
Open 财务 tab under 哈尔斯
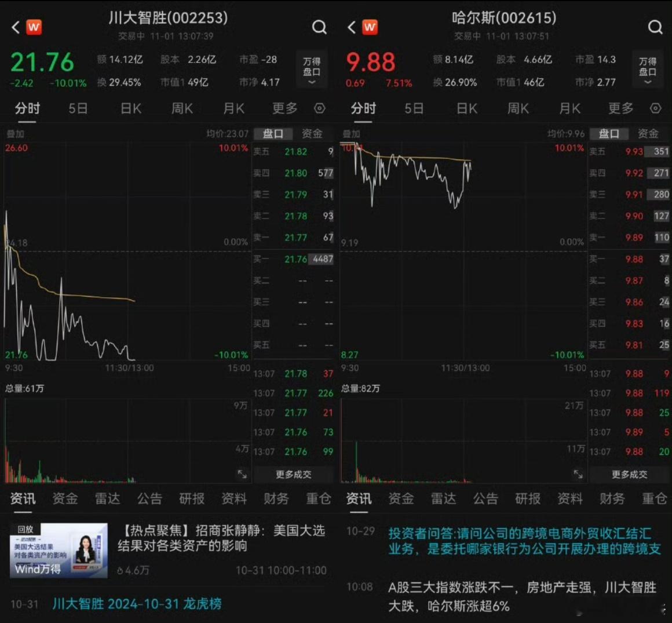point(612,498)
